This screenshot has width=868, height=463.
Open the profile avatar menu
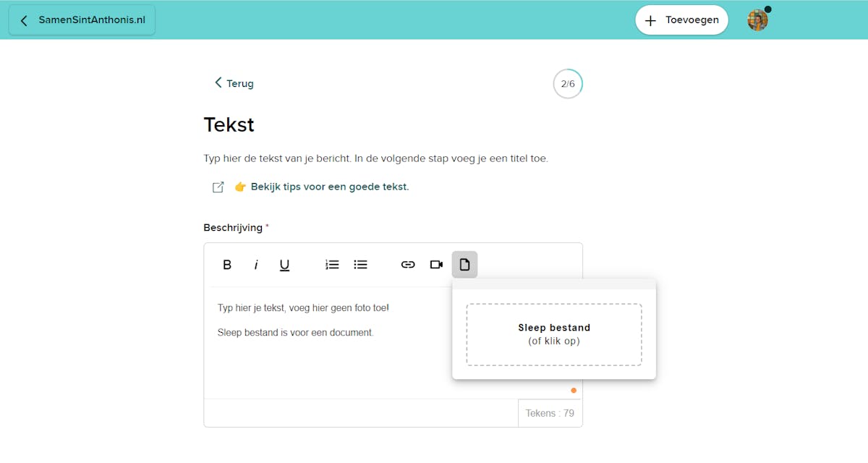coord(757,20)
